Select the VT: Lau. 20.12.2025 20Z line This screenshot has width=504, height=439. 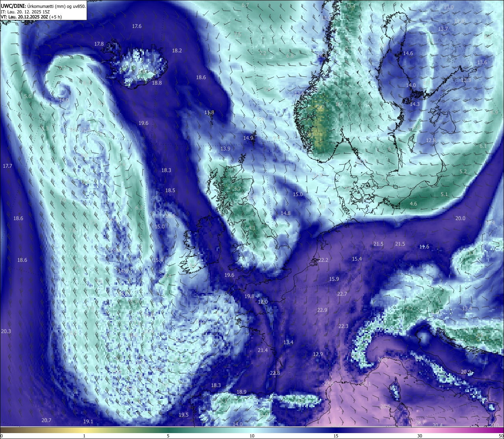[x=31, y=17]
